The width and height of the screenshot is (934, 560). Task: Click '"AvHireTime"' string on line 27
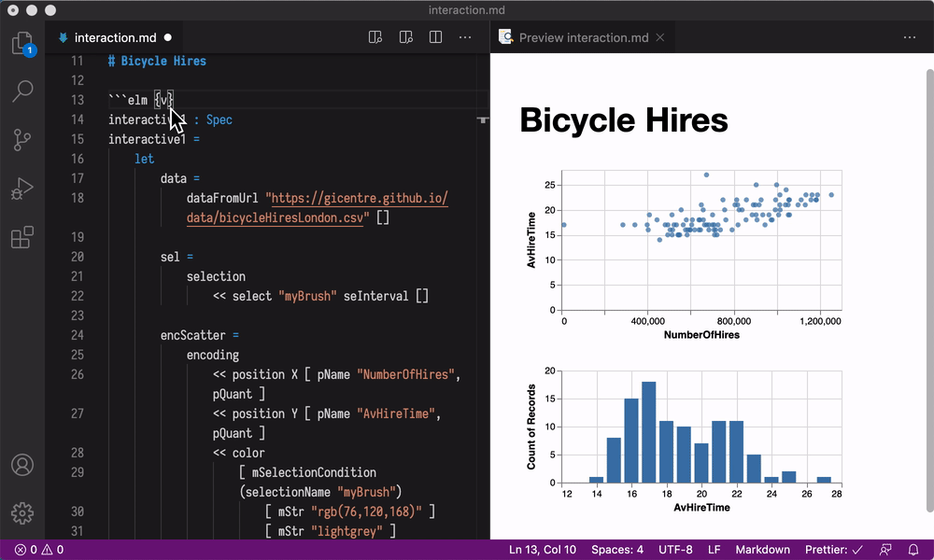tap(396, 414)
